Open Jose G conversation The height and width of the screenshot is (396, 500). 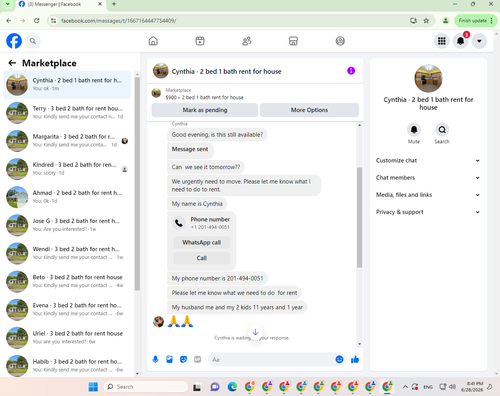67,225
